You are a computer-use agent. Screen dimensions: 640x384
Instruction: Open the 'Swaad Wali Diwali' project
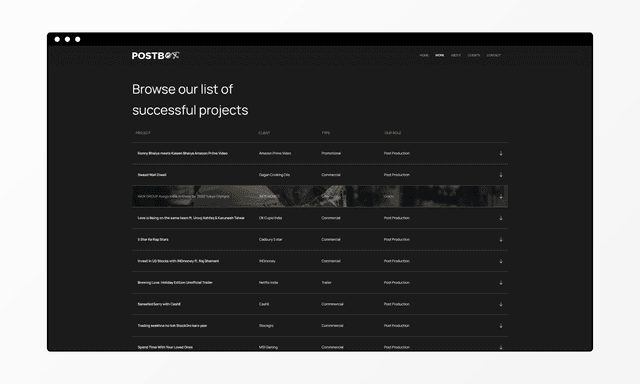pyautogui.click(x=152, y=175)
